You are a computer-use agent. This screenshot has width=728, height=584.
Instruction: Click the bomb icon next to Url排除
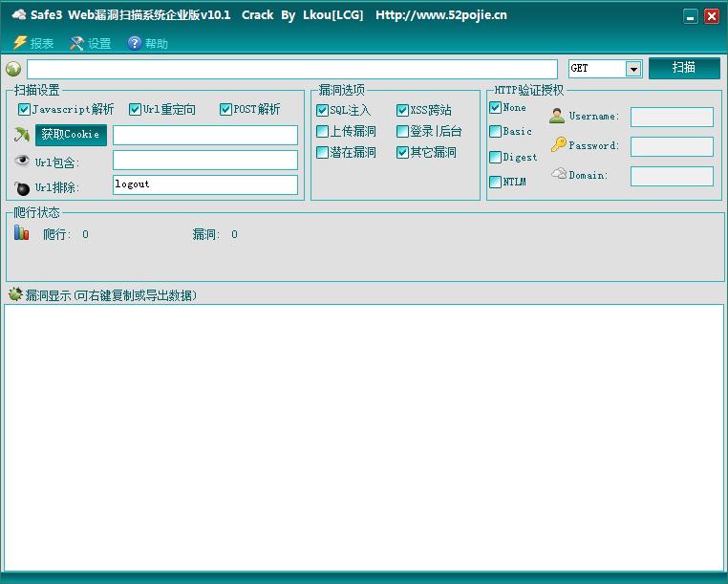coord(22,186)
